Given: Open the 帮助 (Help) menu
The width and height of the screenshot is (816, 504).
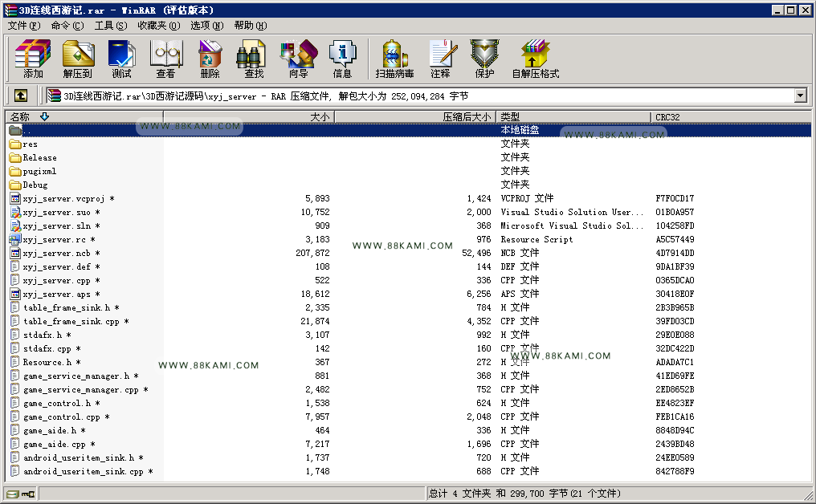Looking at the screenshot, I should tap(251, 26).
